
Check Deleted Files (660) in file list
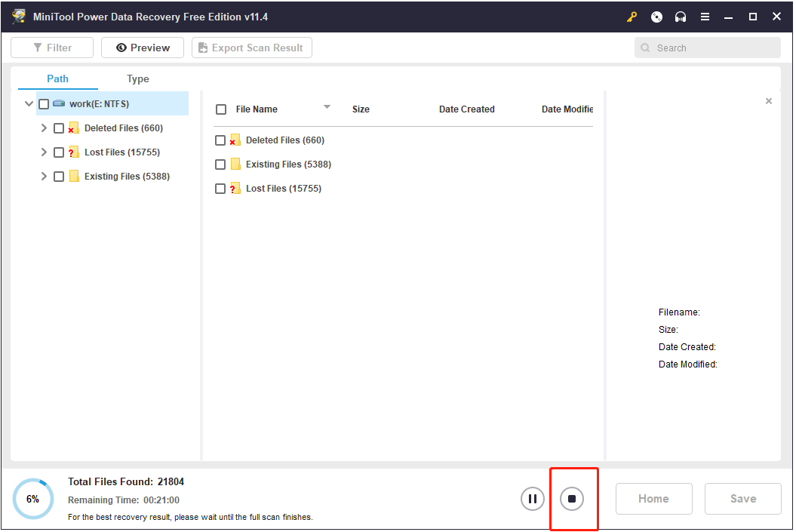pos(220,140)
